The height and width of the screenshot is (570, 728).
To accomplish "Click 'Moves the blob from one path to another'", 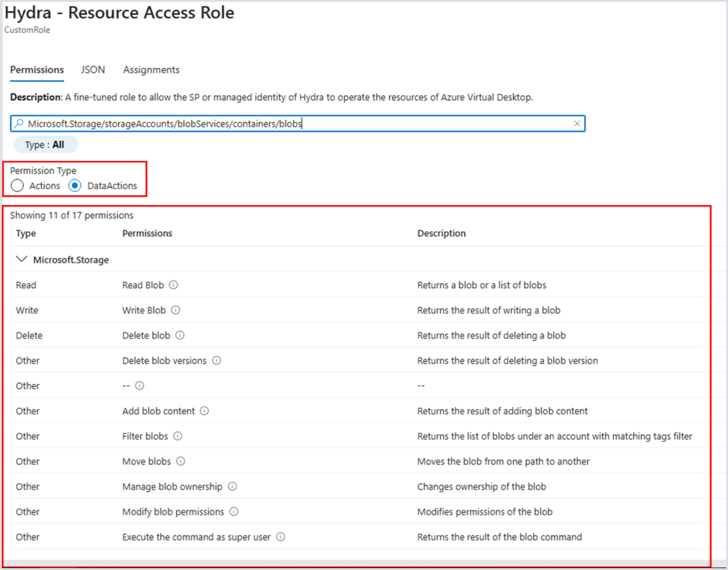I will pyautogui.click(x=503, y=461).
